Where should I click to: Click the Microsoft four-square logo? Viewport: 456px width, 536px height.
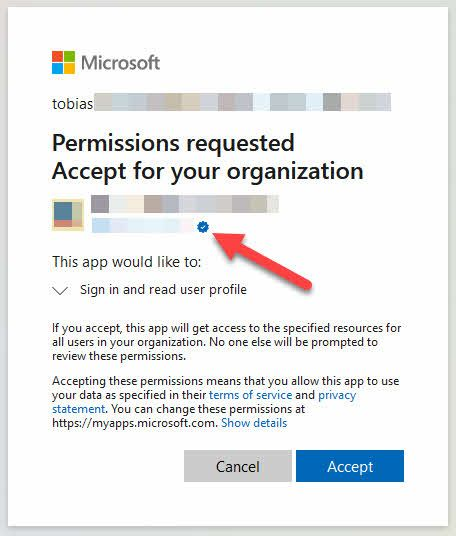(x=63, y=63)
